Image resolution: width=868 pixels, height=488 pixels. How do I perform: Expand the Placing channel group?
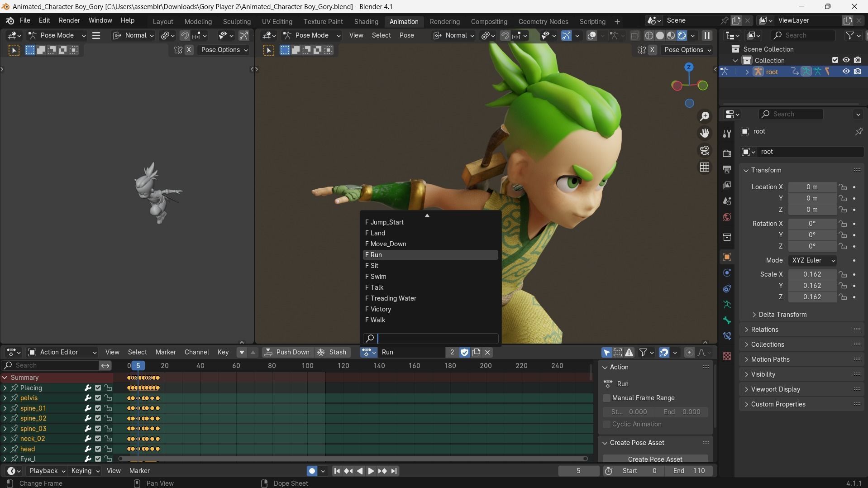(5, 388)
